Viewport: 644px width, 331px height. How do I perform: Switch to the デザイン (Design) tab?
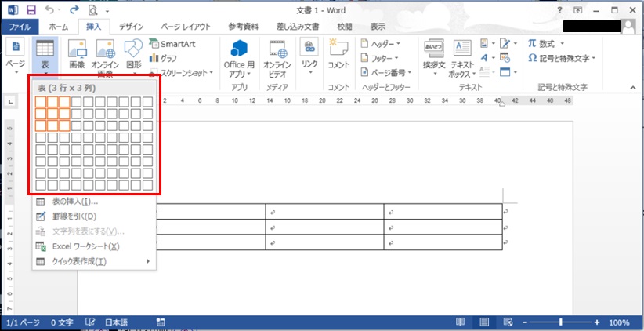tap(131, 27)
